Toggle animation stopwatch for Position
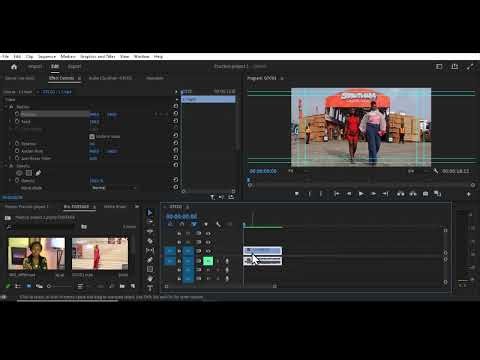This screenshot has width=480, height=360. pos(17,114)
